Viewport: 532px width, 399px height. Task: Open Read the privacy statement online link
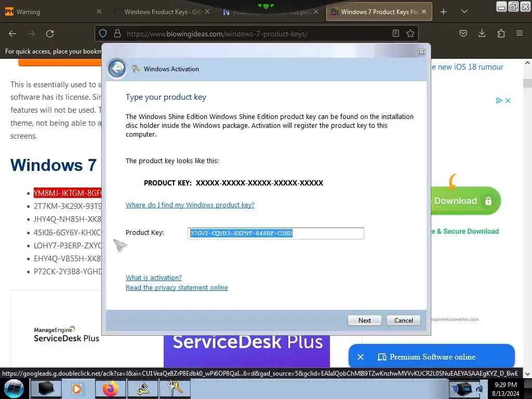(x=177, y=287)
